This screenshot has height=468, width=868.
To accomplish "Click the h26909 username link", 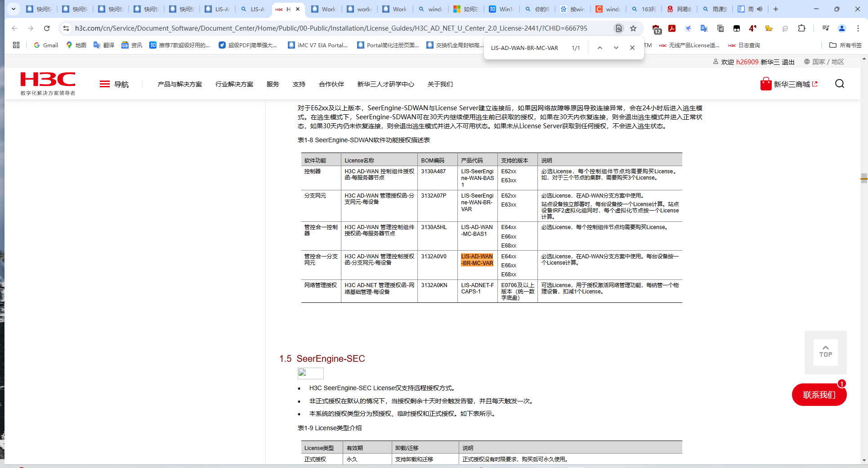I will pos(747,62).
